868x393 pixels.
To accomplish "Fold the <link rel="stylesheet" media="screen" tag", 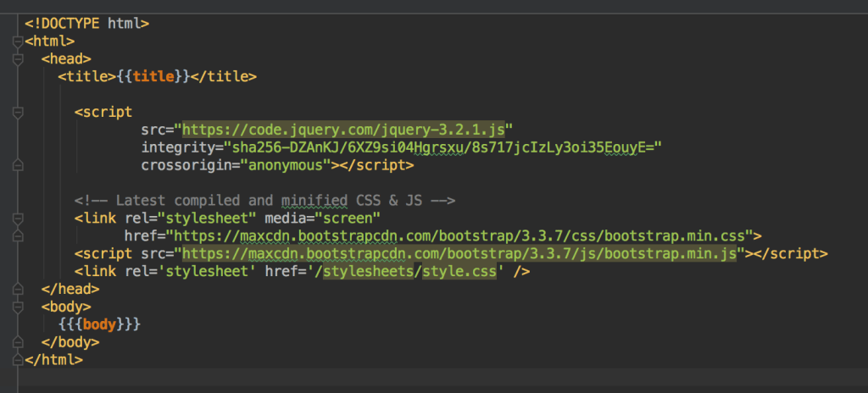I will click(x=18, y=218).
